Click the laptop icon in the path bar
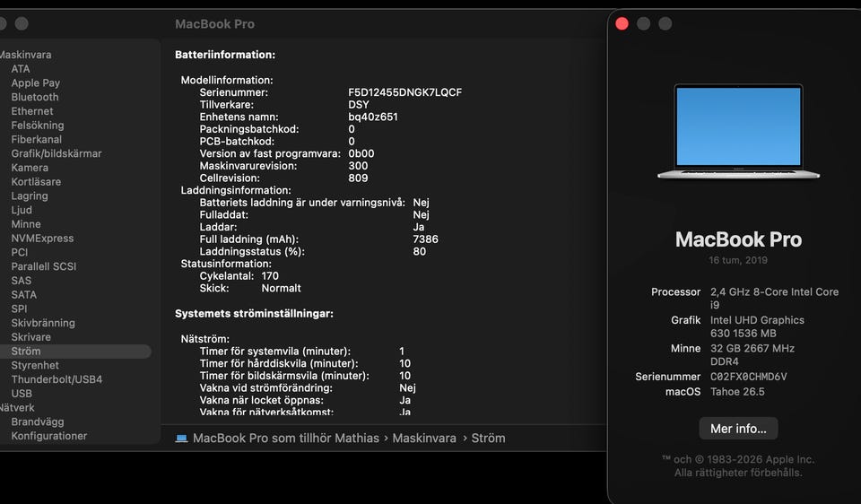The height and width of the screenshot is (504, 861). tap(181, 439)
